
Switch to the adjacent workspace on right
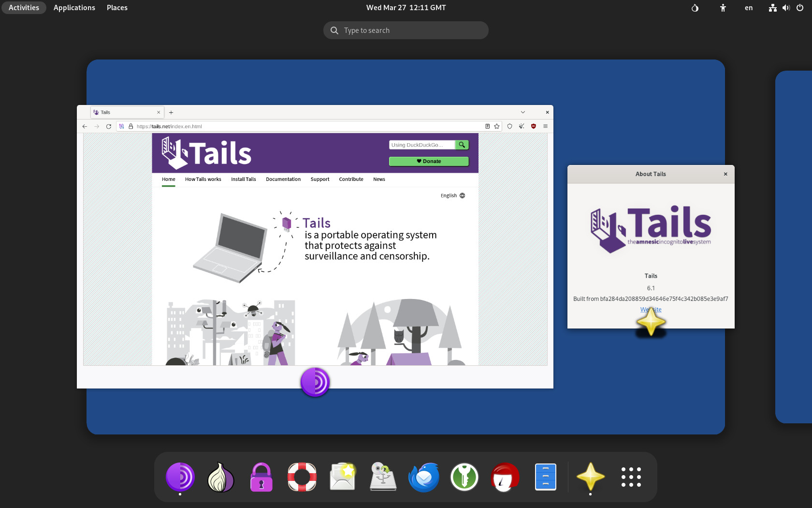pyautogui.click(x=794, y=247)
